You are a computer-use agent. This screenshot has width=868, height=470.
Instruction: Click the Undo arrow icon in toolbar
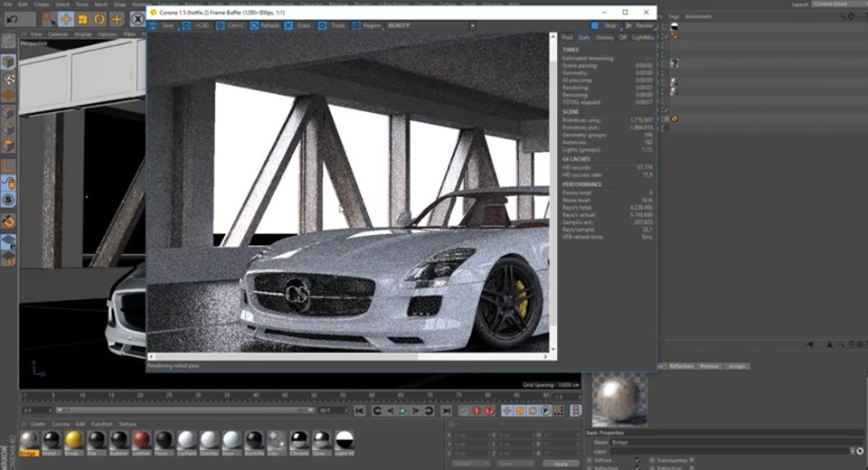click(x=12, y=19)
